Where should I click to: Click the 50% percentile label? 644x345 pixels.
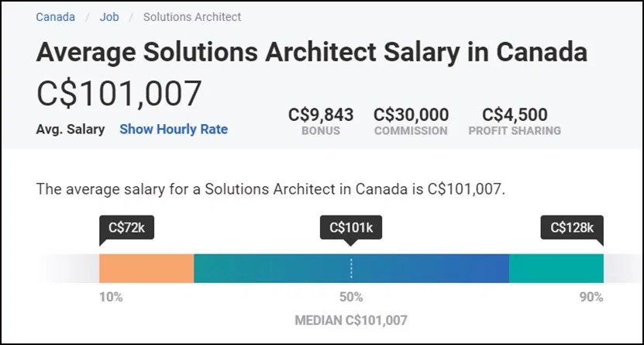click(x=351, y=297)
